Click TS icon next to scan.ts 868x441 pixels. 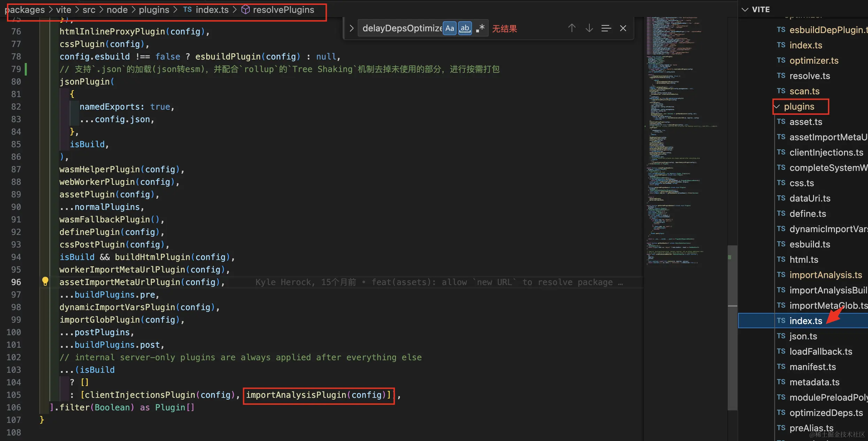(781, 91)
